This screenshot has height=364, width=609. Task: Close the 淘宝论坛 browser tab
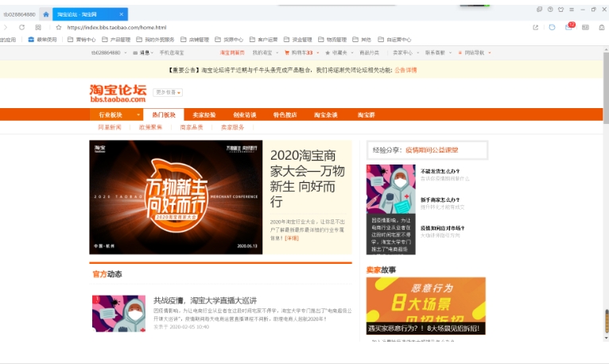tap(121, 14)
